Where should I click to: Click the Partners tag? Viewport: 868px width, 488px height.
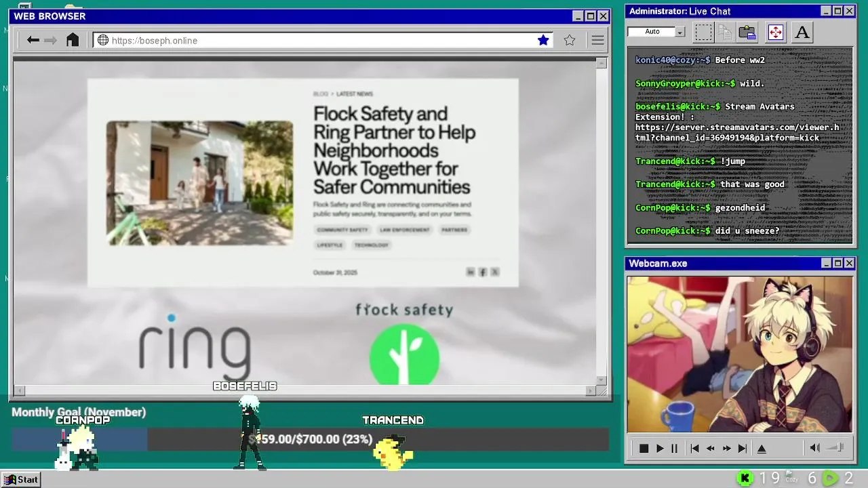pyautogui.click(x=454, y=230)
